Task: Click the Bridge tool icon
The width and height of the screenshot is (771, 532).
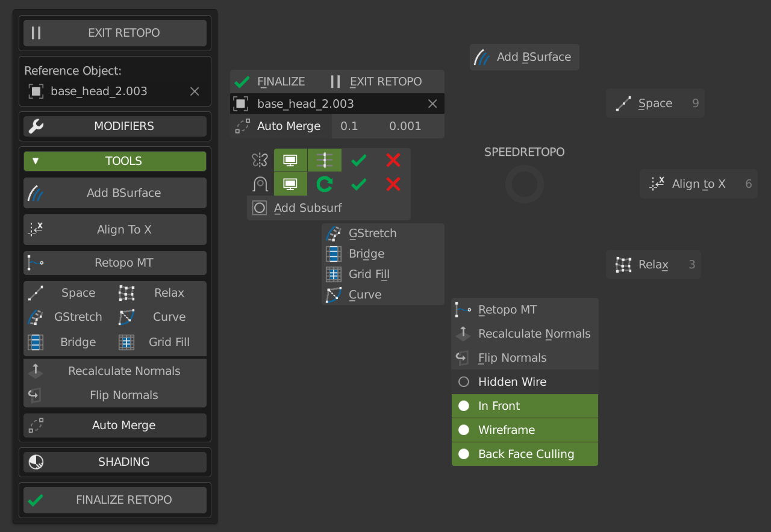Action: [34, 342]
